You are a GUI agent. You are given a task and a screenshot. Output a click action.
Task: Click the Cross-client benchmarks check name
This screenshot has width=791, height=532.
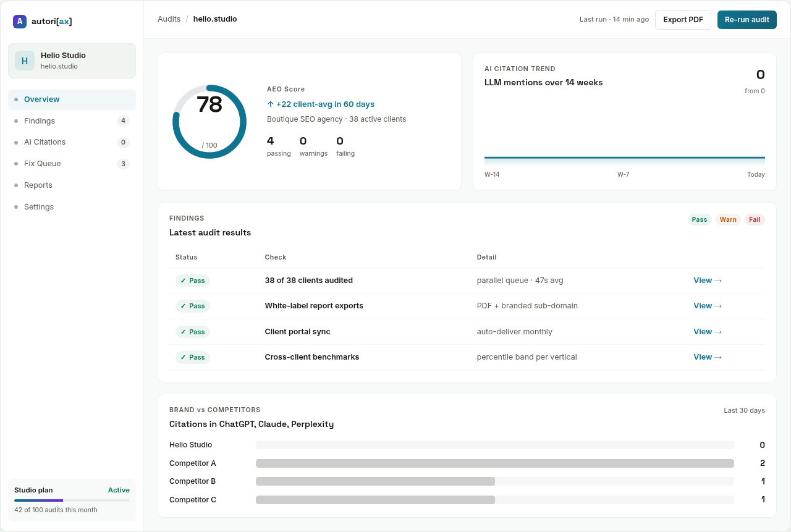pos(312,357)
